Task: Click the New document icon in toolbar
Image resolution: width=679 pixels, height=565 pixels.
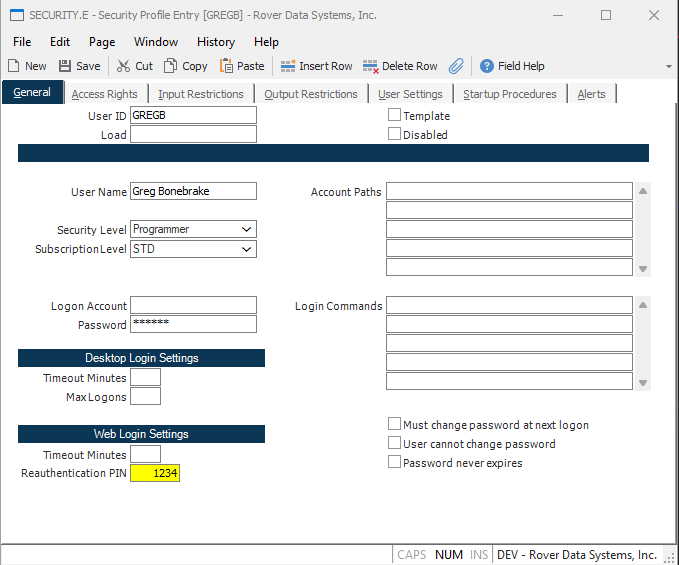Action: tap(14, 66)
